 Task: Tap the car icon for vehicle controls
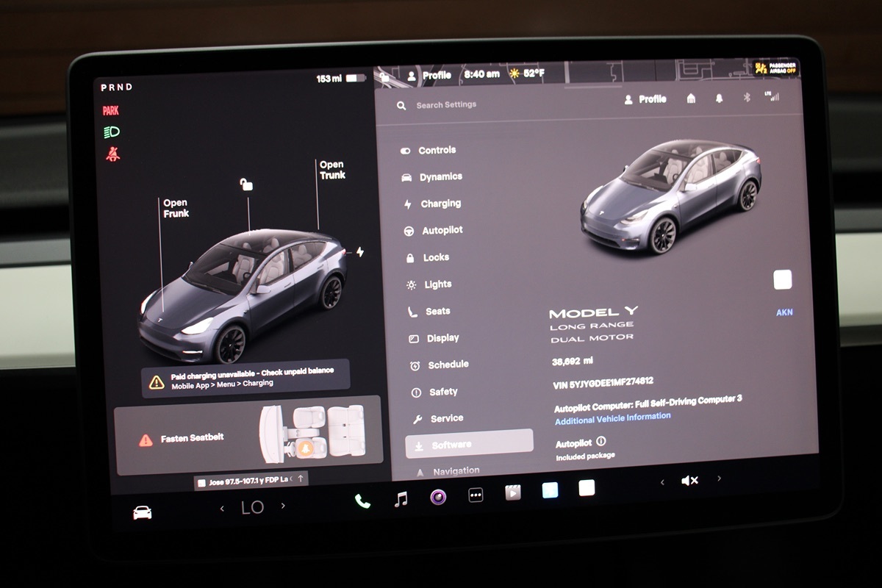pos(143,512)
